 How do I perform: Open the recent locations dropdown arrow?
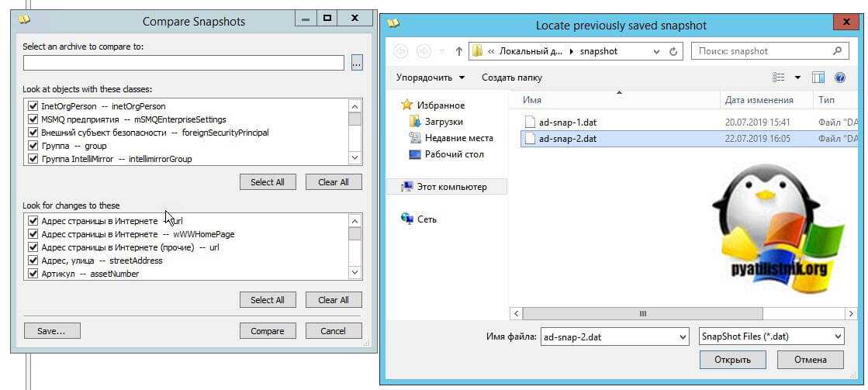pyautogui.click(x=441, y=51)
